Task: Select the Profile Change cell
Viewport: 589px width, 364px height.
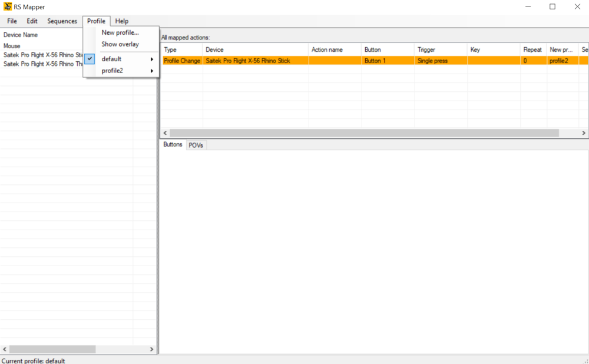Action: (x=182, y=61)
